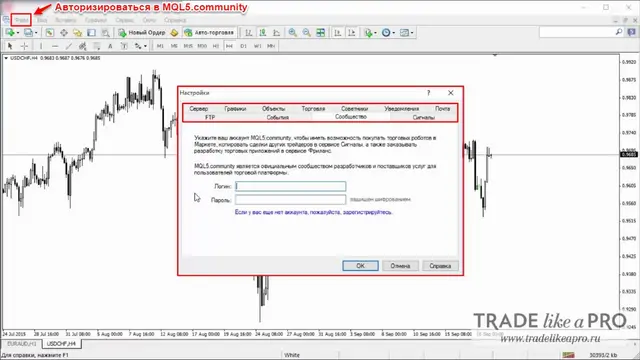The width and height of the screenshot is (640, 360).
Task: Confirm settings with OK button
Action: point(360,266)
